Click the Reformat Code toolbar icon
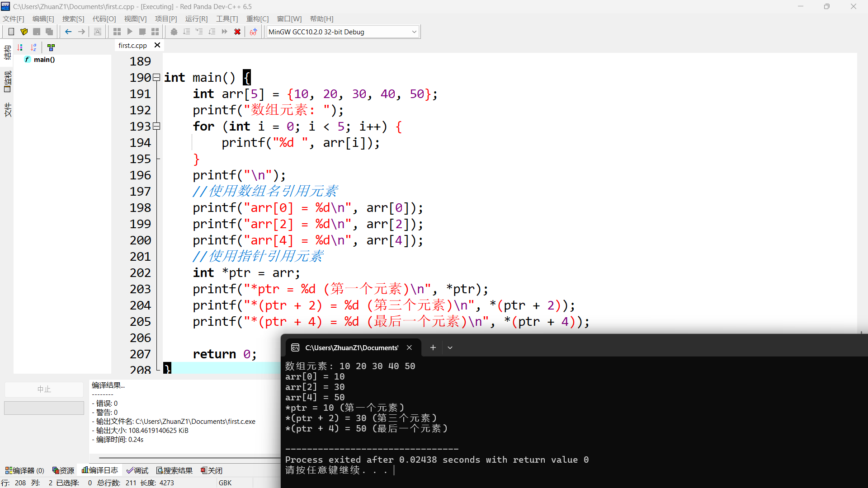This screenshot has height=488, width=868. tap(98, 32)
